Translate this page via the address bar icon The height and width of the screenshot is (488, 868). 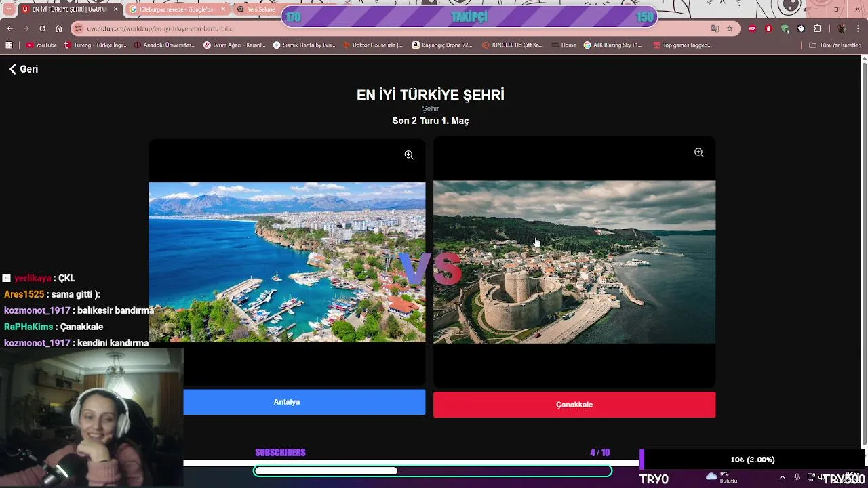point(715,28)
